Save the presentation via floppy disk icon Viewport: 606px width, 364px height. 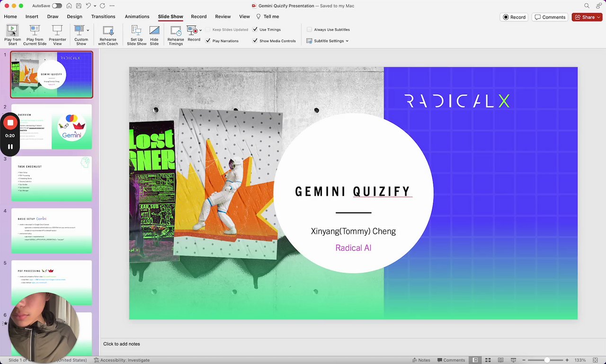(79, 6)
